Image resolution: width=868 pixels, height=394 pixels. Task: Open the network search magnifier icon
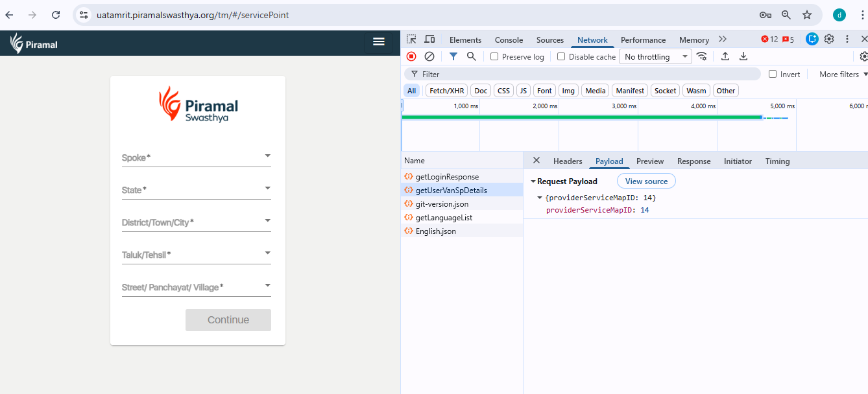(472, 56)
